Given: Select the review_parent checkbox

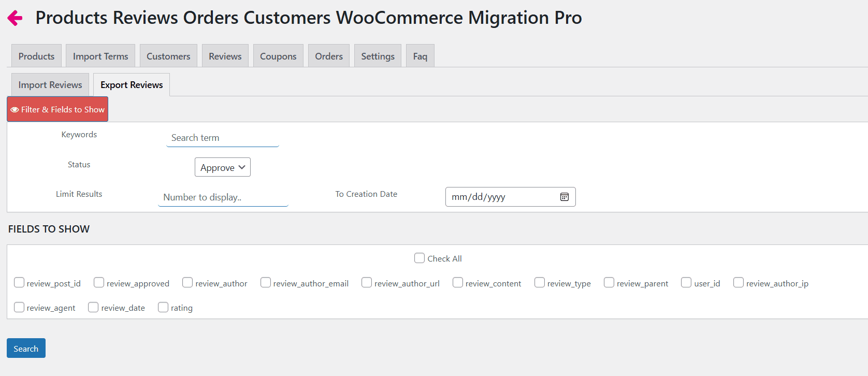Looking at the screenshot, I should pyautogui.click(x=609, y=282).
